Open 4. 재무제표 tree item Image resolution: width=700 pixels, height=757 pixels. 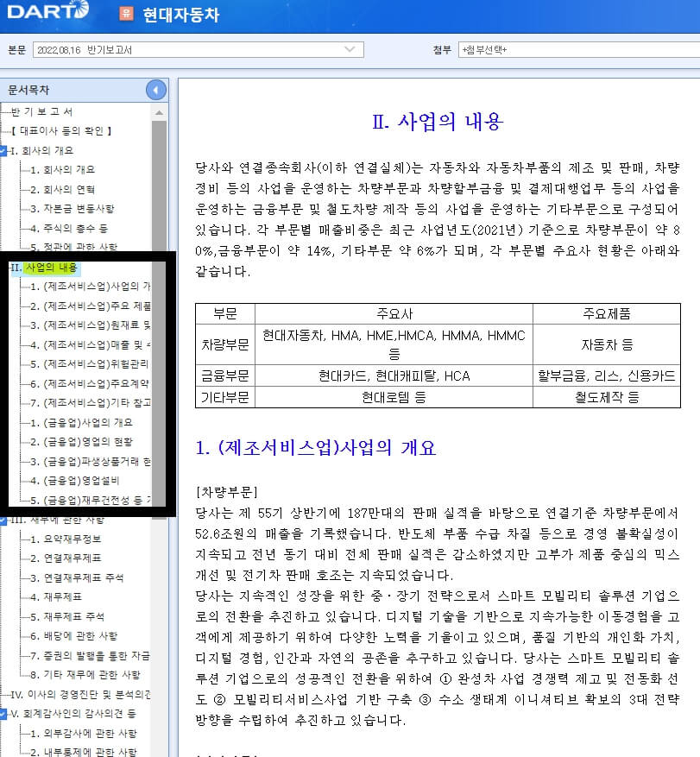56,597
